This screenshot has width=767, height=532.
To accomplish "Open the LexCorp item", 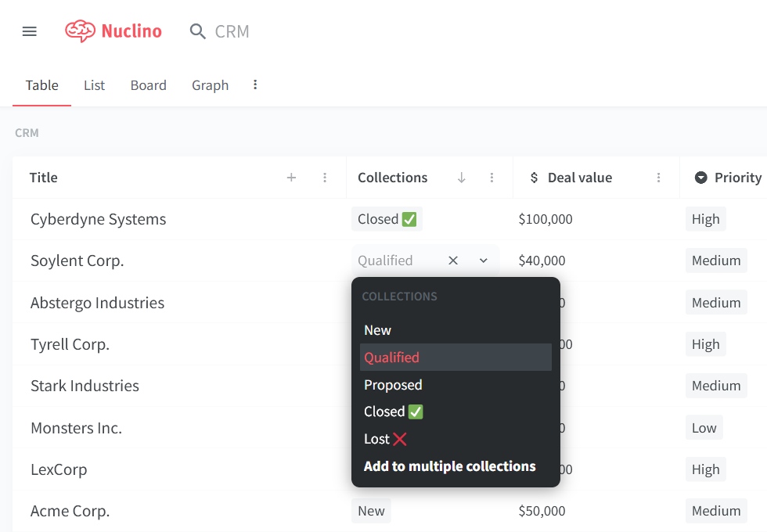I will (x=59, y=469).
